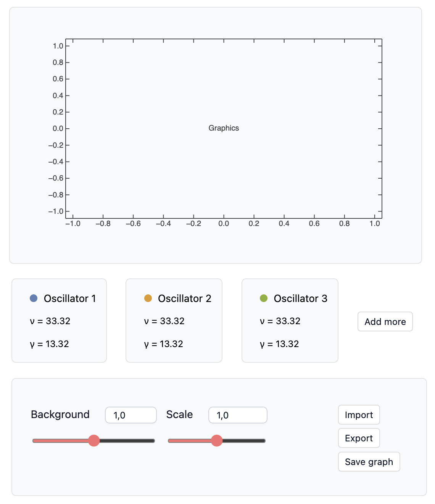
Task: Click the dark right portion of Background slider track
Action: click(127, 441)
